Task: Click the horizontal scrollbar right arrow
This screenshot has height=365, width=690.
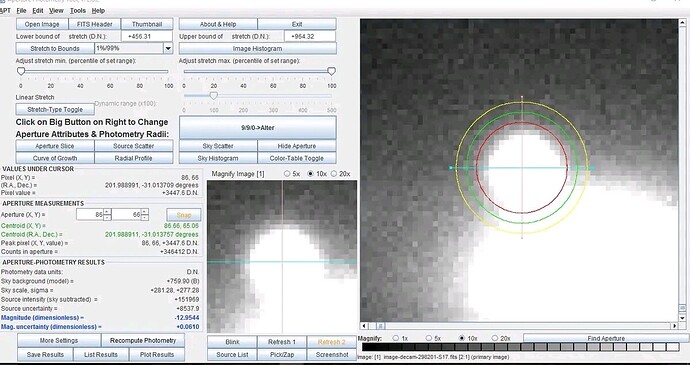Action: [674, 326]
